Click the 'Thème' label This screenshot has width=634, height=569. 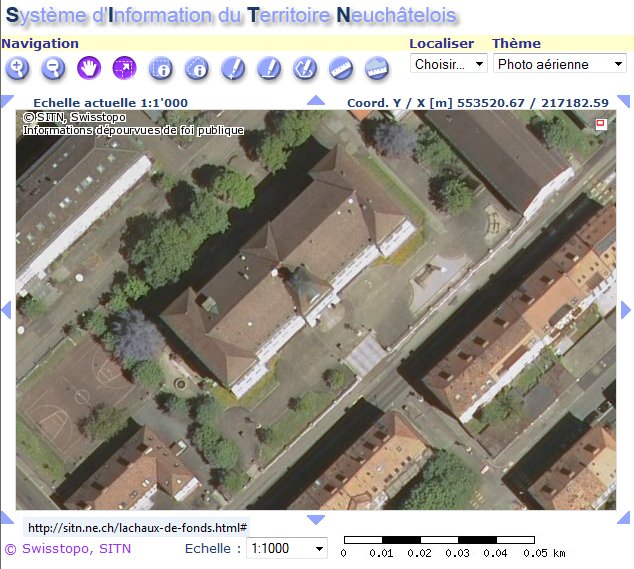coord(516,43)
